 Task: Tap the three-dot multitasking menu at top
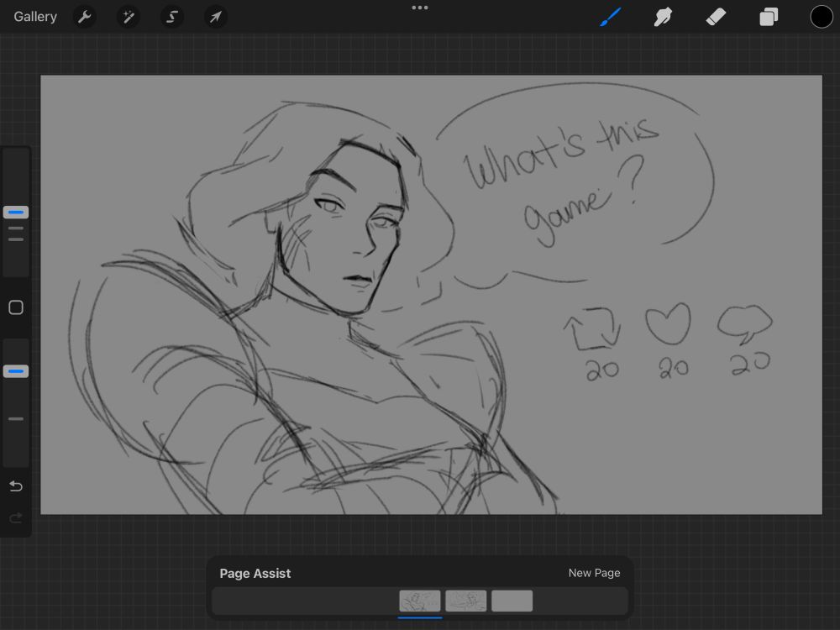point(420,8)
